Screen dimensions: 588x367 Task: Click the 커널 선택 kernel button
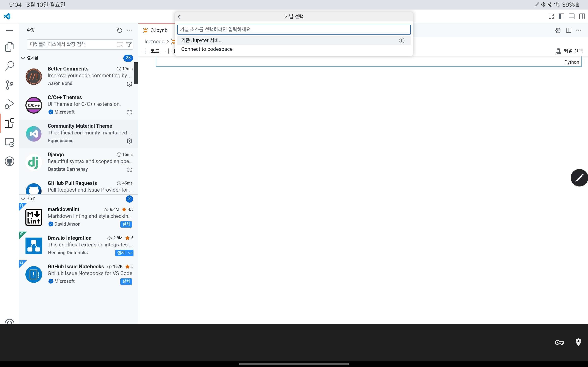pos(569,51)
